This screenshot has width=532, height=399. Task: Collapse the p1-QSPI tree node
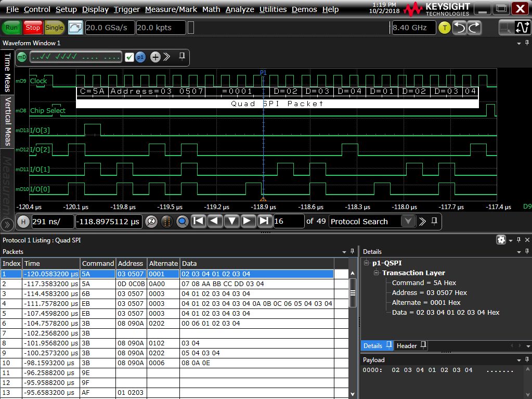367,263
